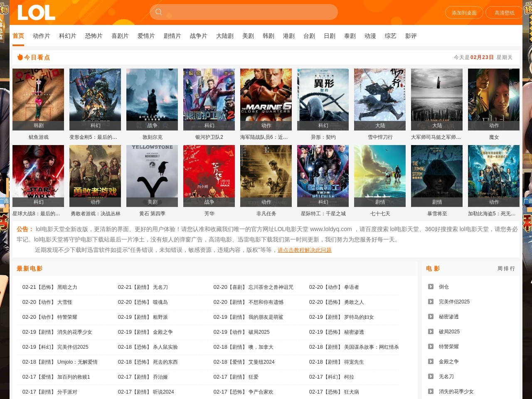Viewport: 532px width, 399px height.
Task: Click the 周排行 label
Action: [506, 268]
